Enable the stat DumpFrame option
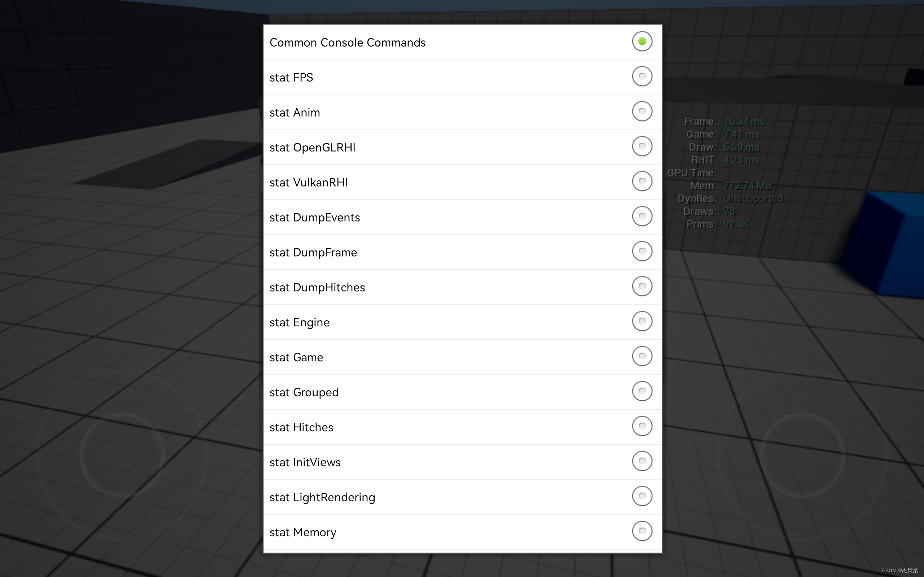 pos(642,251)
